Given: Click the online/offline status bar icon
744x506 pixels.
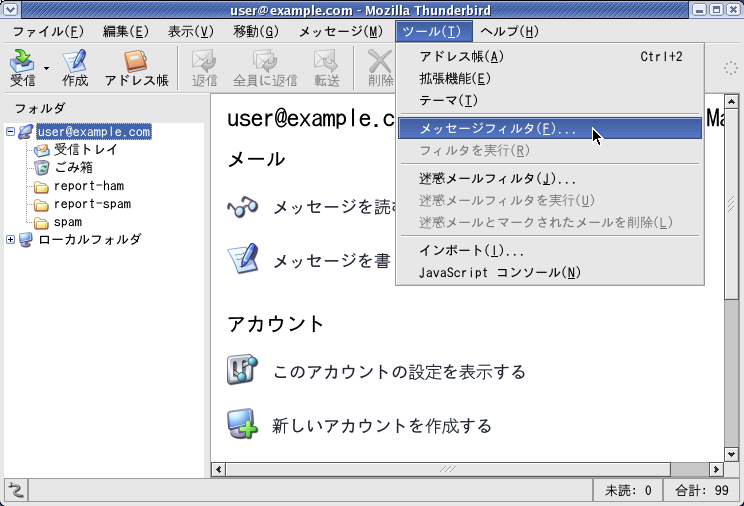Looking at the screenshot, I should (16, 490).
